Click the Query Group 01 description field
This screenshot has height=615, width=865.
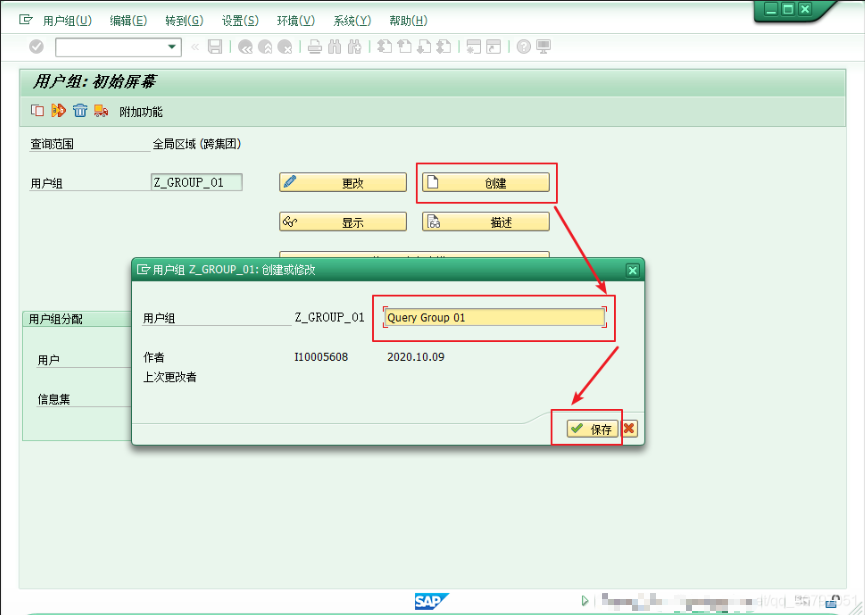click(x=494, y=317)
